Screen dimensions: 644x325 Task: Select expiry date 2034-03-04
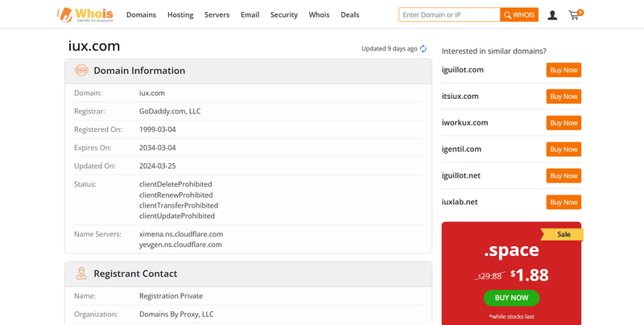pos(157,148)
